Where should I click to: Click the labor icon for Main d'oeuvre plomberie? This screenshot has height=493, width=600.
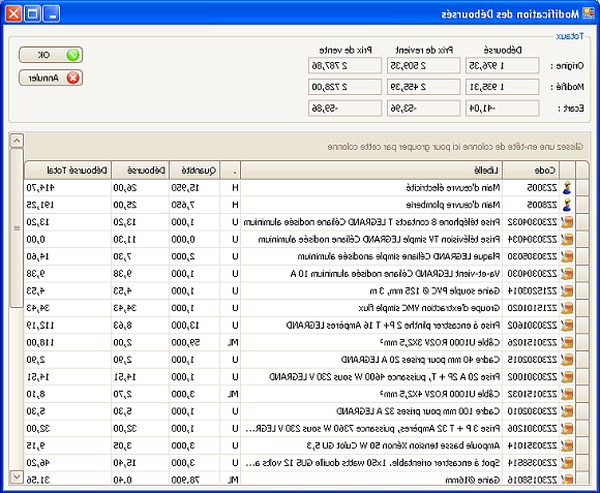coord(567,203)
